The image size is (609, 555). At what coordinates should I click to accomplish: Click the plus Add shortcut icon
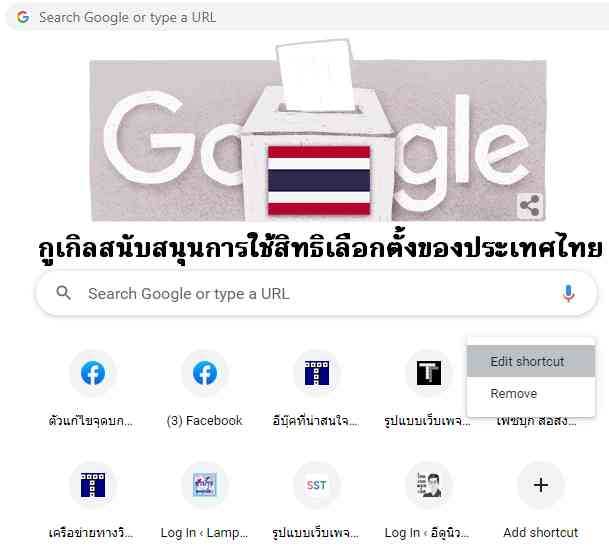point(541,485)
